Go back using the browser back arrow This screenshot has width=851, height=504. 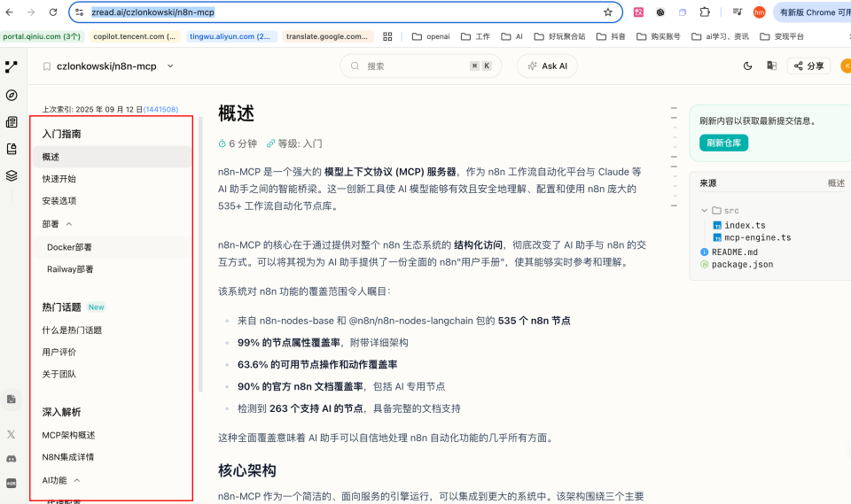pyautogui.click(x=9, y=12)
